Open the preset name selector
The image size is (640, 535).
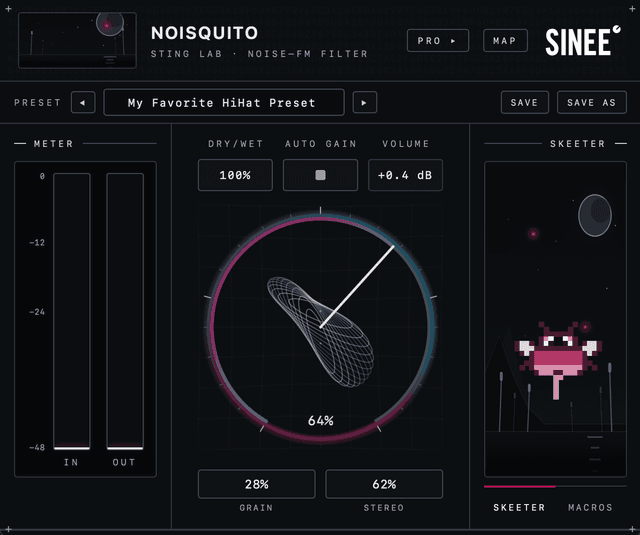(x=224, y=102)
